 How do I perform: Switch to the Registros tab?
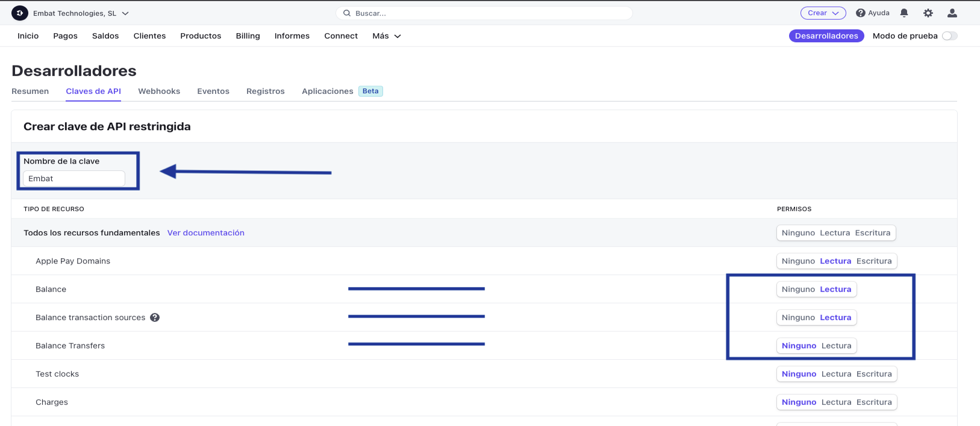[266, 91]
